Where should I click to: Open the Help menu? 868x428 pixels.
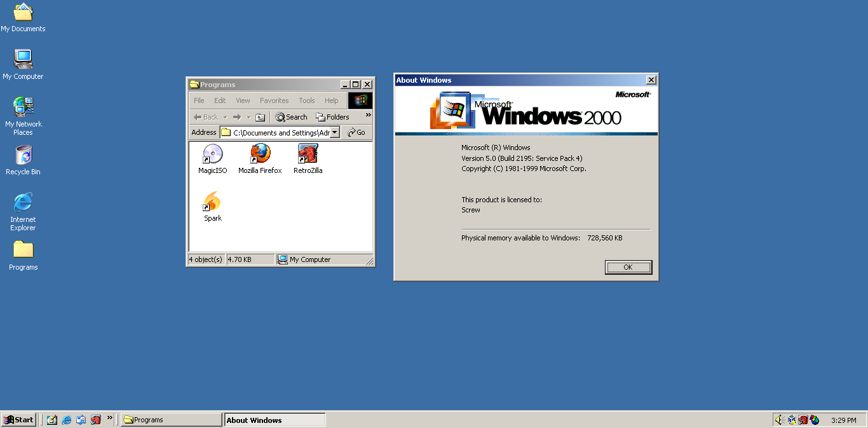(x=332, y=100)
